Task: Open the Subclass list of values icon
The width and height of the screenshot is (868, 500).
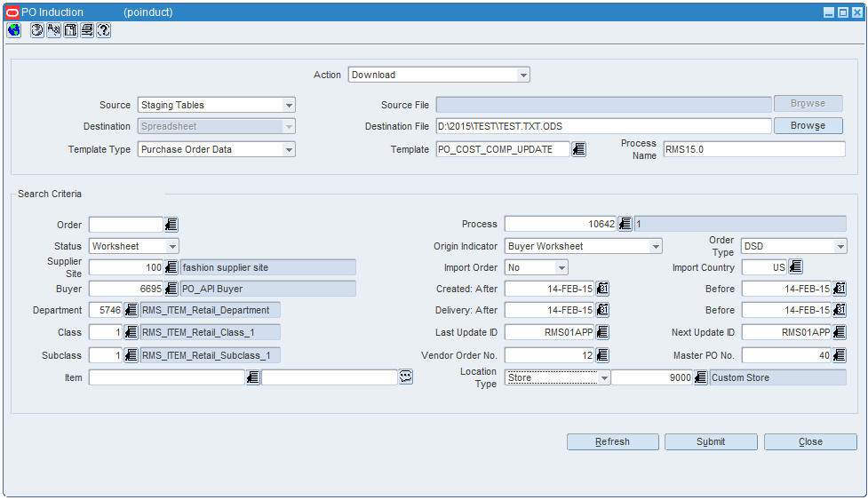Action: coord(131,355)
